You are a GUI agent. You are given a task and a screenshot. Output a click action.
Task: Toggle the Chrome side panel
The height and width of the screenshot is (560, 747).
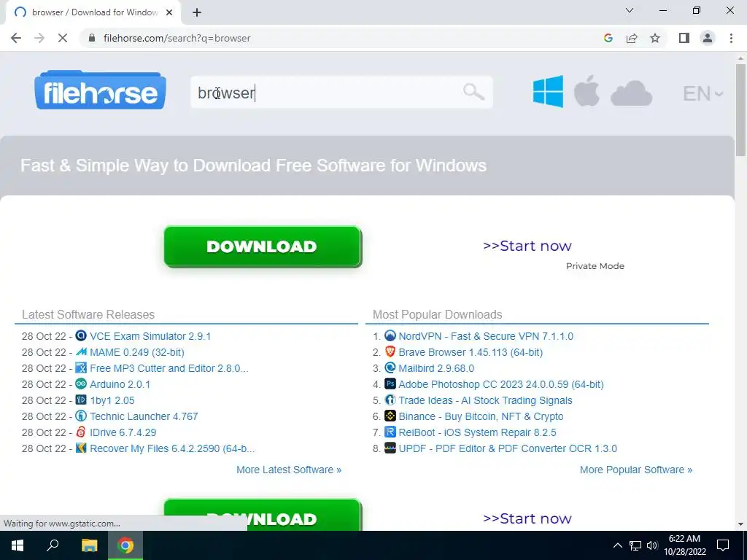pyautogui.click(x=684, y=38)
